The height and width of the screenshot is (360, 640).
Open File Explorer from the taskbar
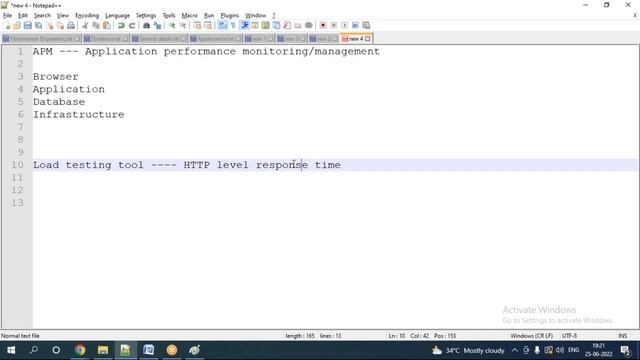click(x=103, y=350)
